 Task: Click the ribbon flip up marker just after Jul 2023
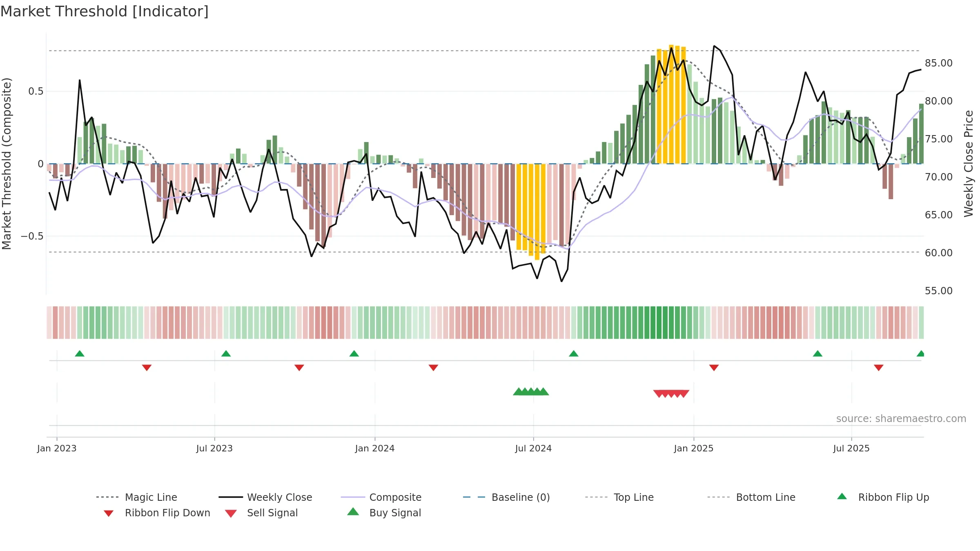226,353
